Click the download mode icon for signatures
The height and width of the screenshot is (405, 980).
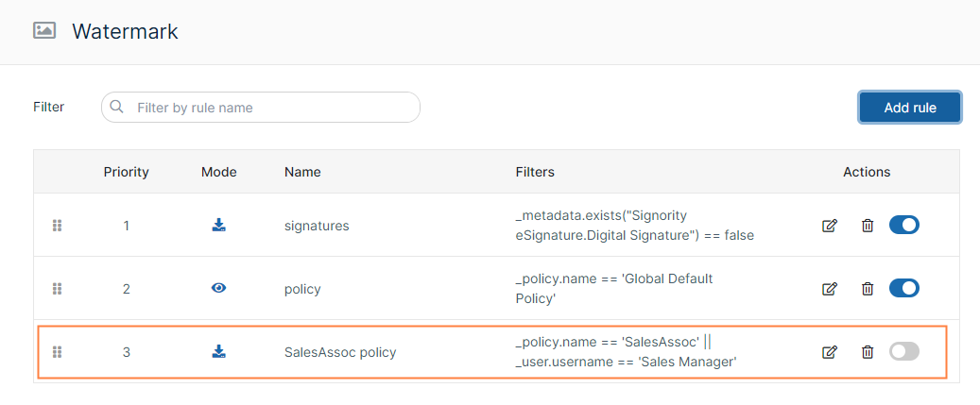[218, 225]
